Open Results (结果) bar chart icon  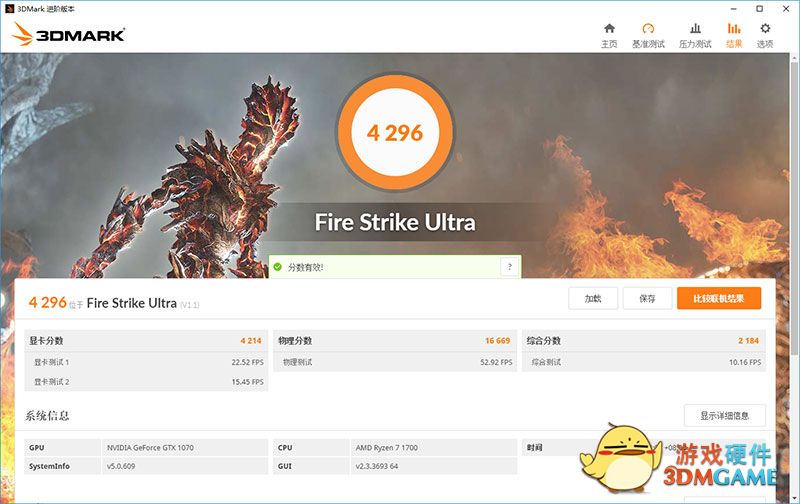pyautogui.click(x=734, y=29)
